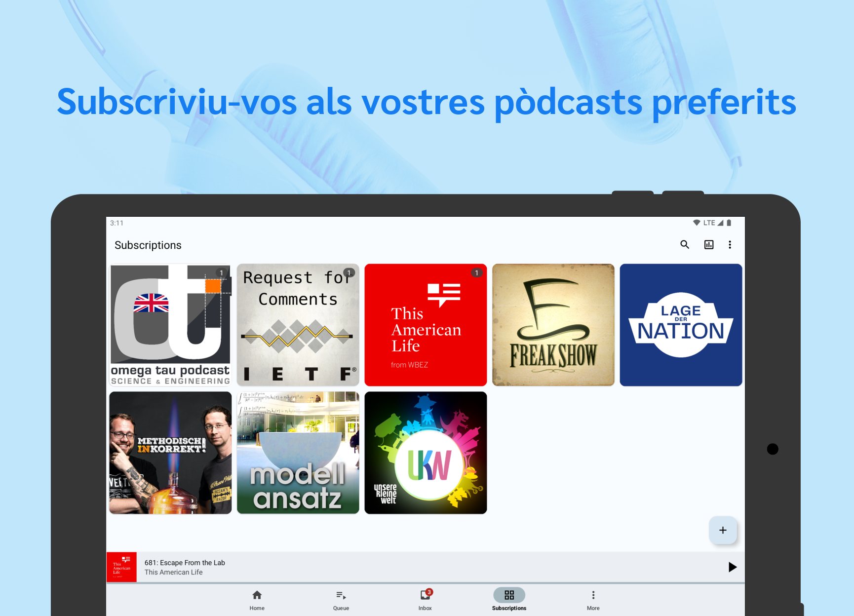The height and width of the screenshot is (616, 854).
Task: Open This American Life podcast tile
Action: pyautogui.click(x=426, y=325)
